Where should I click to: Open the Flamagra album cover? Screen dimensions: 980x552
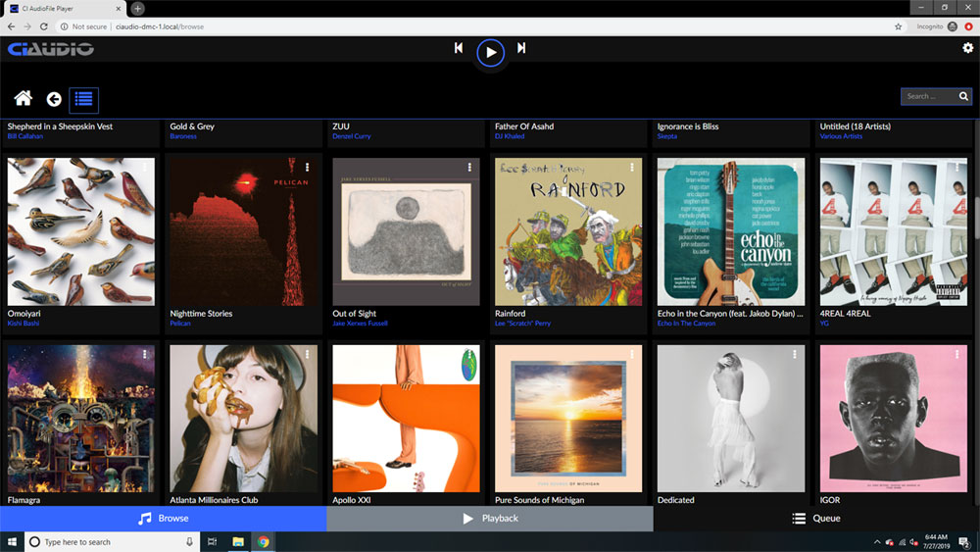point(81,419)
